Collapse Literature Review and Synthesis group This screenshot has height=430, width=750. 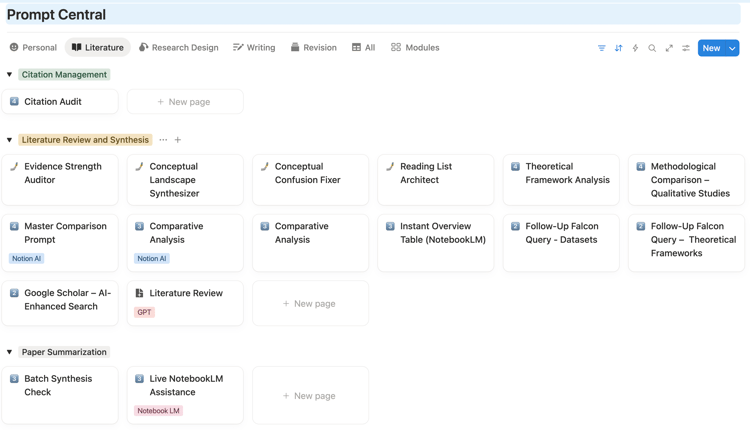[x=10, y=140]
